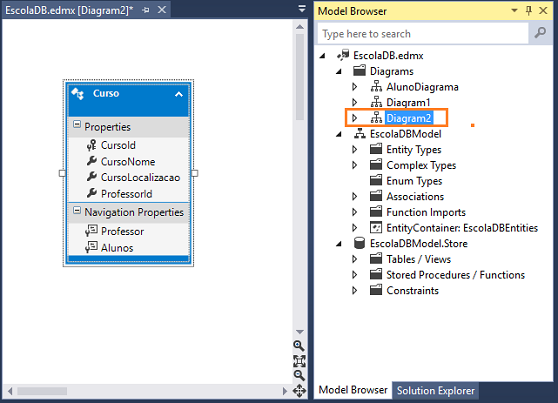Click the pan thumbnail viewer icon

click(x=299, y=391)
